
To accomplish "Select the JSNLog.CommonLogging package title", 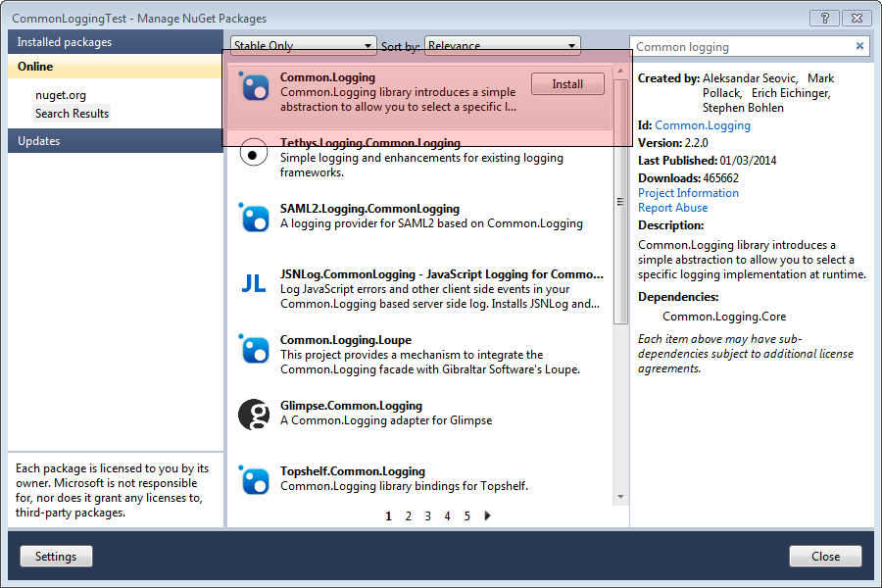I will pos(442,274).
